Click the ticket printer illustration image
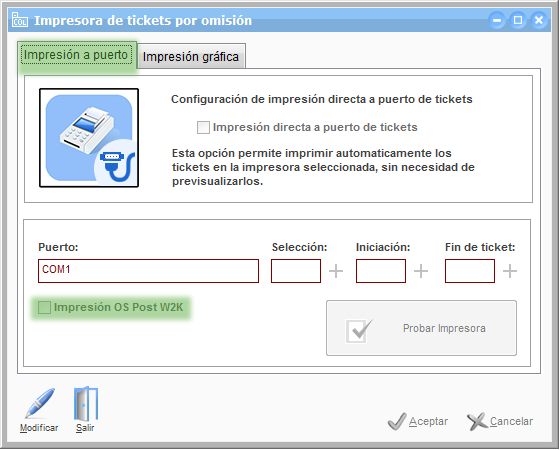560x450 pixels. [x=89, y=138]
